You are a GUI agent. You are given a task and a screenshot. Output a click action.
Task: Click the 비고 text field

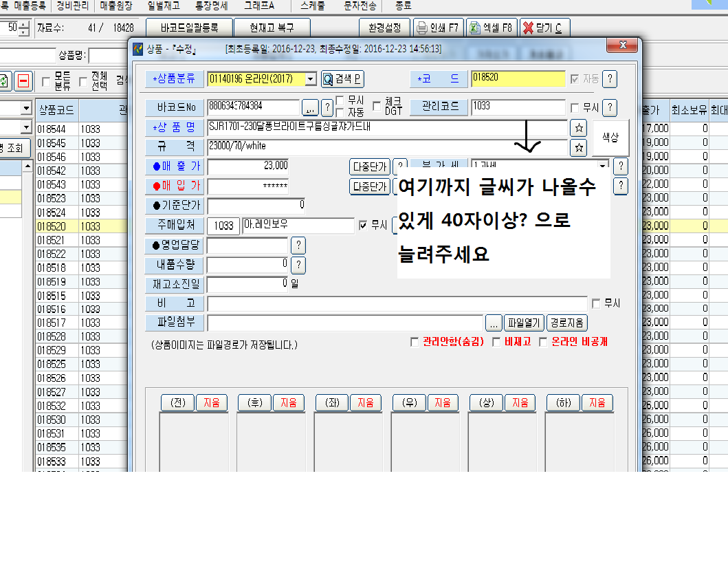(397, 304)
